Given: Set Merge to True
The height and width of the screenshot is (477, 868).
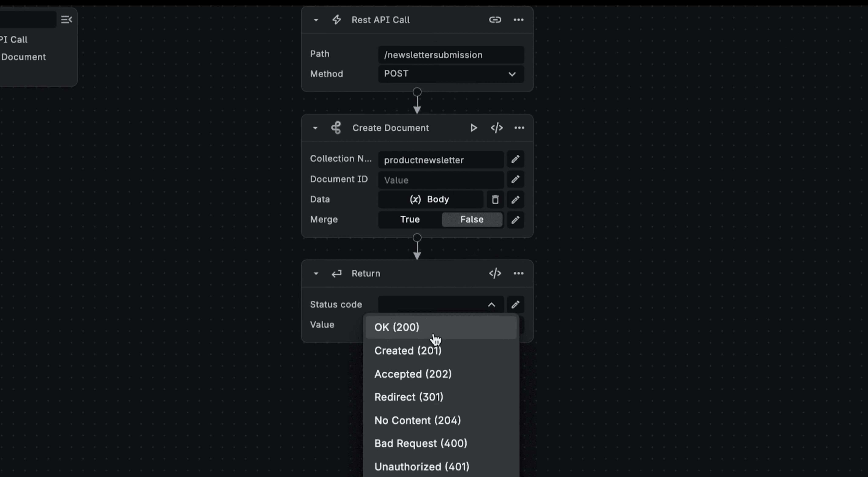Looking at the screenshot, I should [x=410, y=220].
